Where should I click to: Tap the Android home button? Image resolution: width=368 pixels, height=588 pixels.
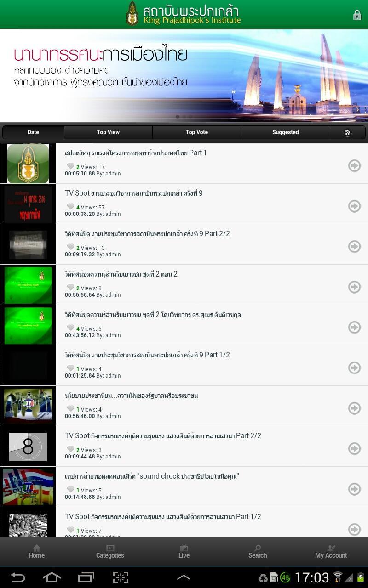click(52, 577)
